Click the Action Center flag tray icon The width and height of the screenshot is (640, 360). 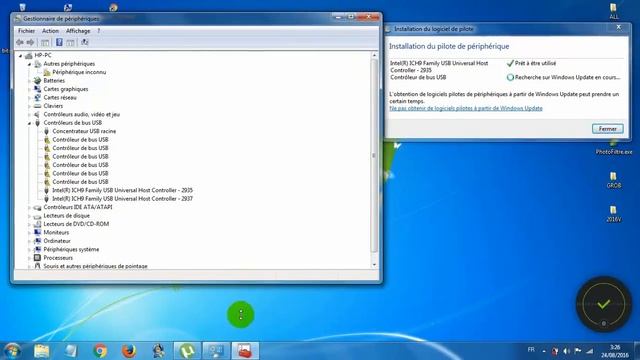[x=578, y=351]
